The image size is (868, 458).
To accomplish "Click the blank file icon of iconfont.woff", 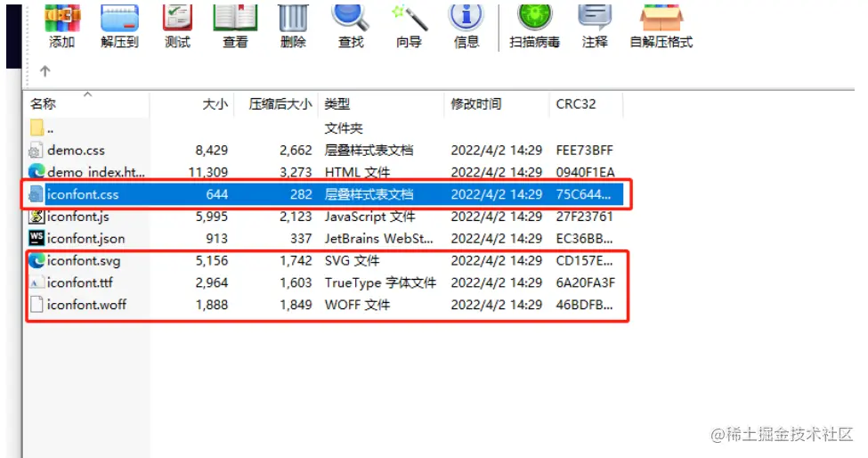I will pyautogui.click(x=37, y=305).
